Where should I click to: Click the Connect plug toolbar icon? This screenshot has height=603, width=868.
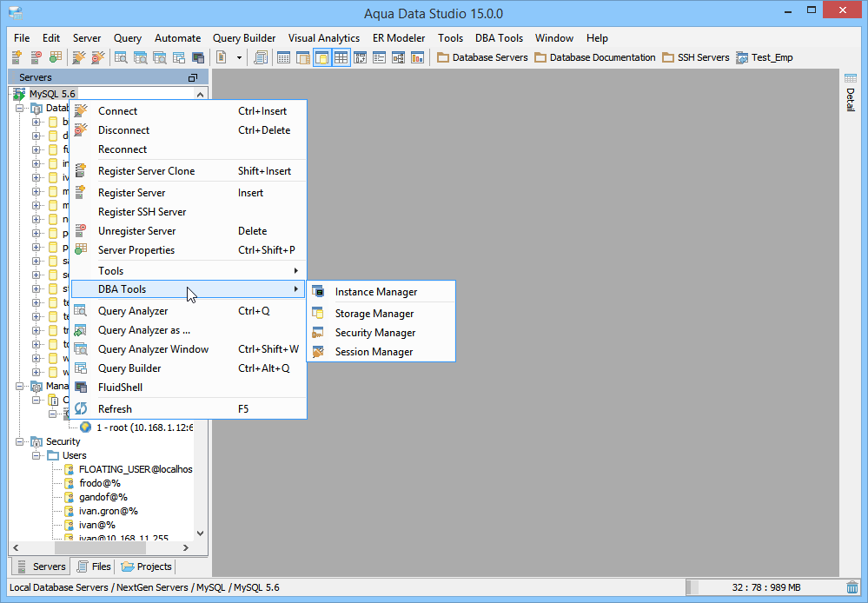79,57
